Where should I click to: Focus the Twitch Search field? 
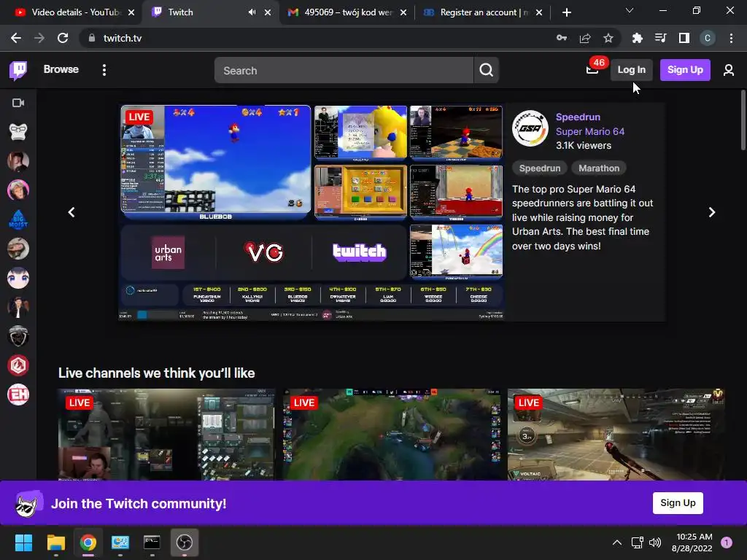point(344,71)
